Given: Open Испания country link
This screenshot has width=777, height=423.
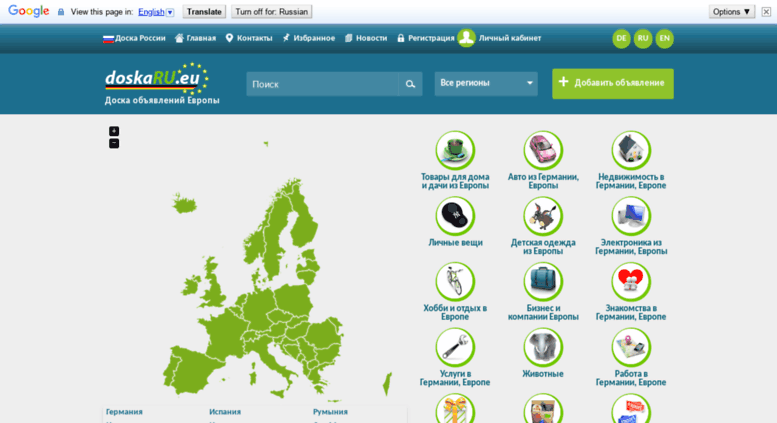Looking at the screenshot, I should 225,412.
